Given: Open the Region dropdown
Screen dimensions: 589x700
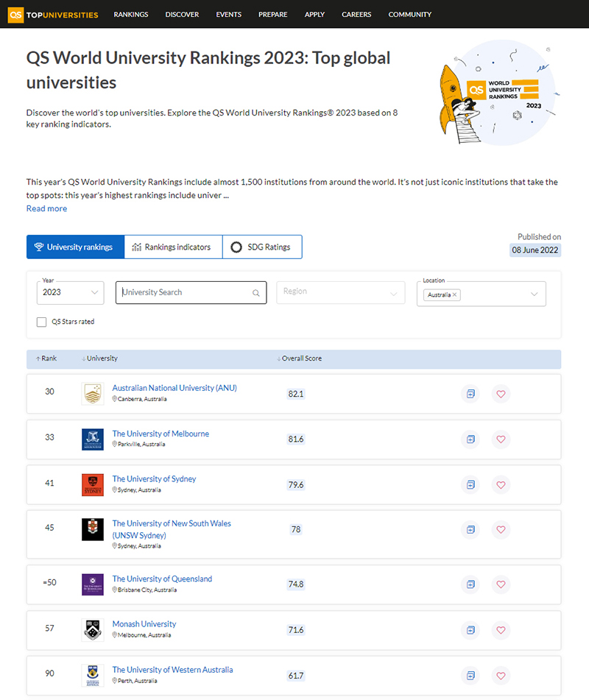Looking at the screenshot, I should 341,292.
